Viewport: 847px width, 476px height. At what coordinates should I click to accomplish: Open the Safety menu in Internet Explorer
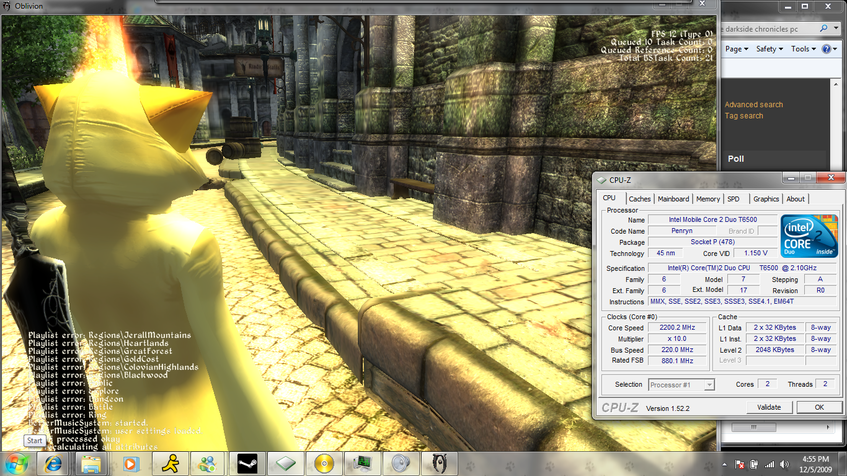coord(769,49)
